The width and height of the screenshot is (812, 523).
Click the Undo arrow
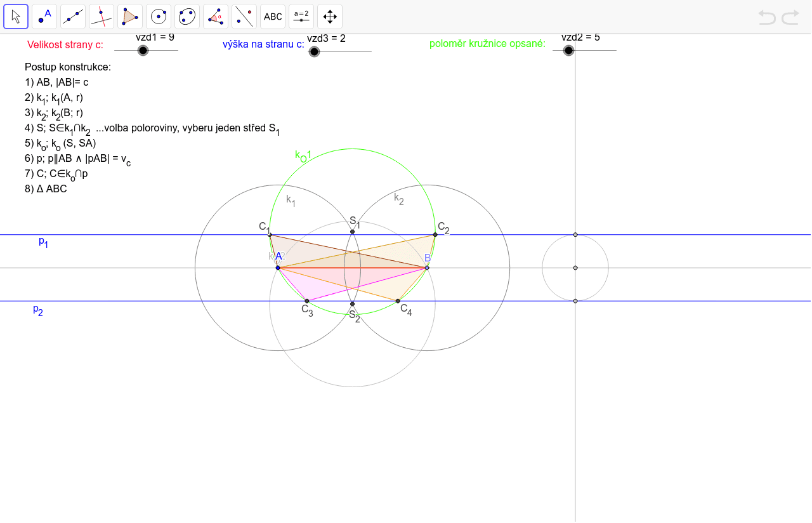(x=767, y=17)
